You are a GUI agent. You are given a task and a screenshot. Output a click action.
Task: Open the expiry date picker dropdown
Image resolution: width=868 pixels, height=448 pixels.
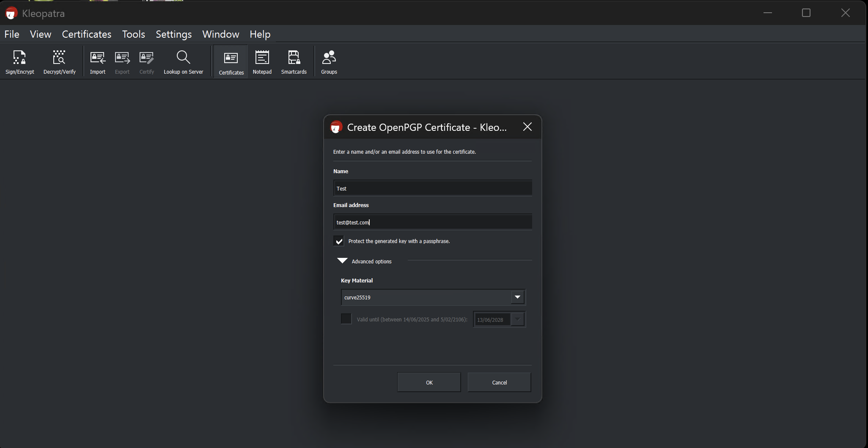click(517, 319)
